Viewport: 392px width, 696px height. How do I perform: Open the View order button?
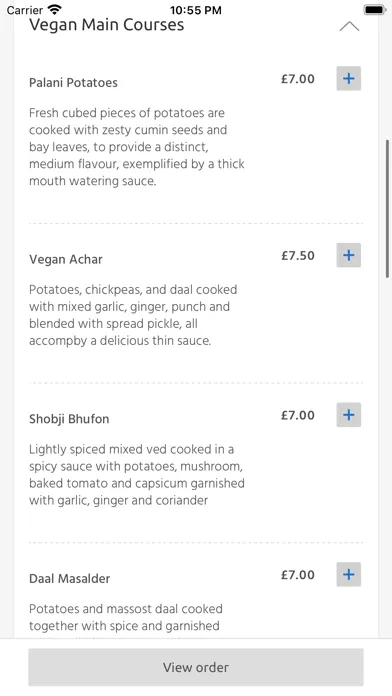click(x=196, y=667)
